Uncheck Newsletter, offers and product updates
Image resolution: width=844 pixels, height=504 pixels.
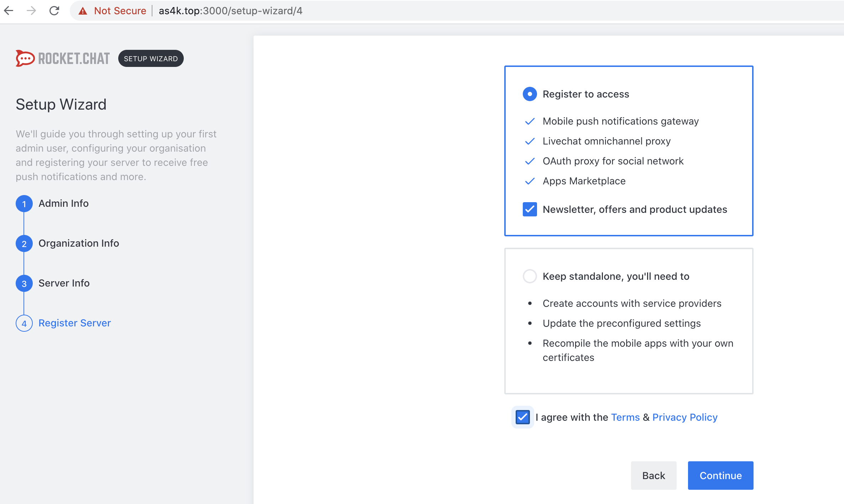point(530,209)
